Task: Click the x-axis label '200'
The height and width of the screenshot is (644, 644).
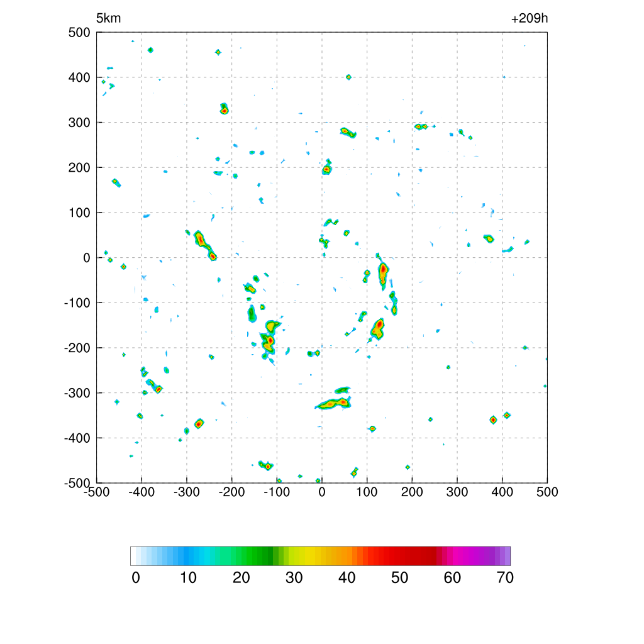Action: coord(412,492)
